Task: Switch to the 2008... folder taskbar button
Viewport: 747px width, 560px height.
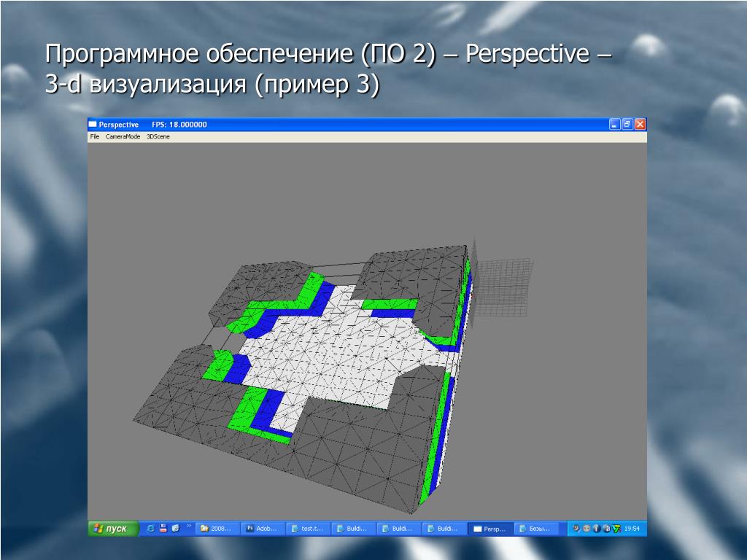Action: click(217, 529)
